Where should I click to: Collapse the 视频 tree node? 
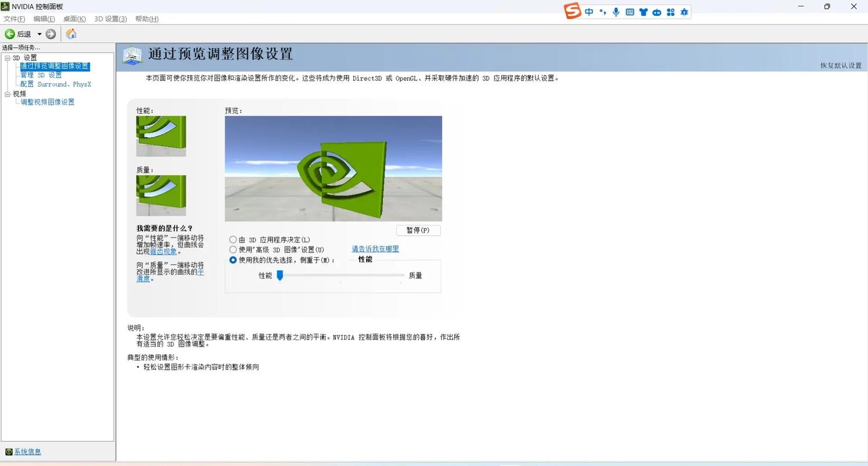[8, 94]
